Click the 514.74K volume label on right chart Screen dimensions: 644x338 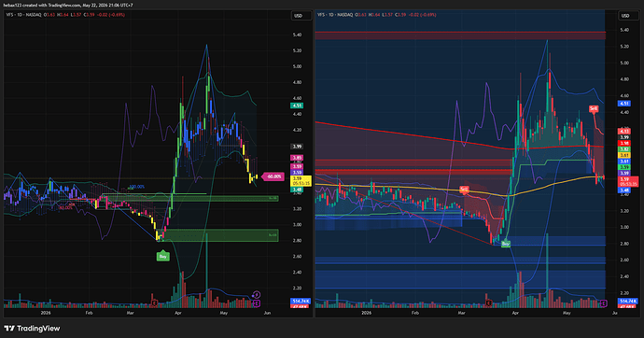pos(628,301)
